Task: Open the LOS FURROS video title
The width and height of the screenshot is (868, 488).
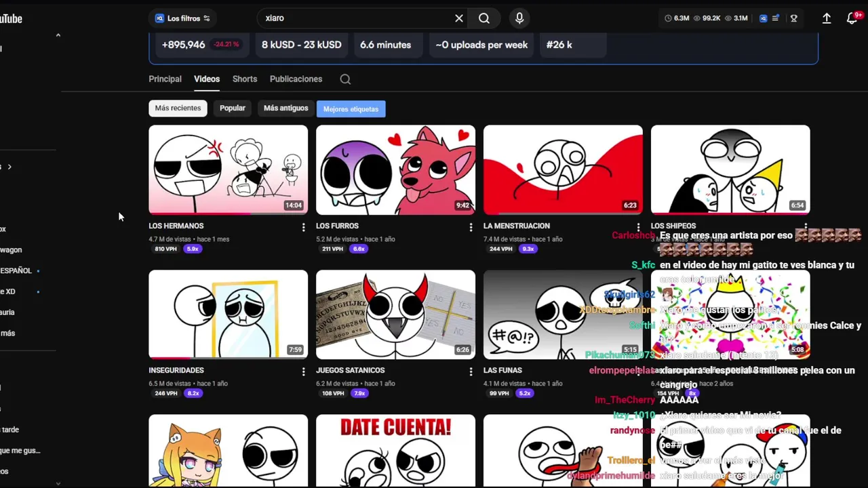Action: coord(337,226)
